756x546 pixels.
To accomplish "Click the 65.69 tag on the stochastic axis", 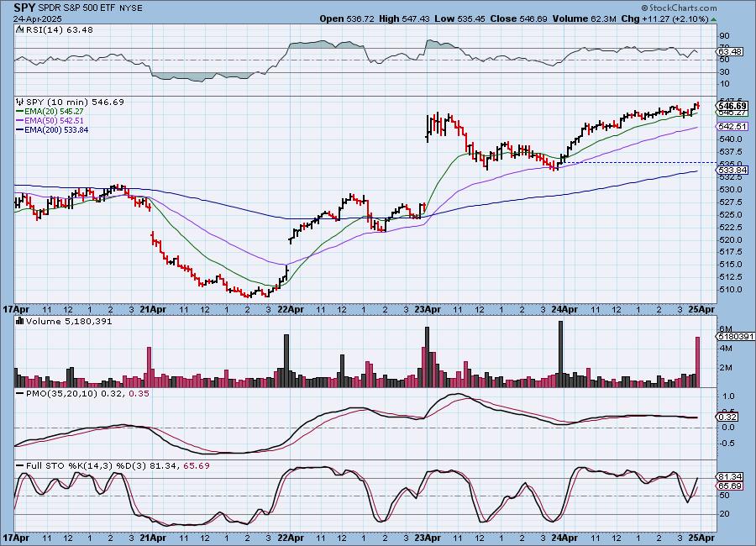I will pyautogui.click(x=729, y=486).
